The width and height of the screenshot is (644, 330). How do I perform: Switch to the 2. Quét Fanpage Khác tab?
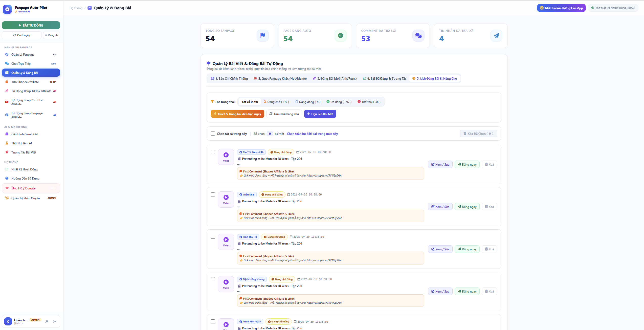point(280,79)
